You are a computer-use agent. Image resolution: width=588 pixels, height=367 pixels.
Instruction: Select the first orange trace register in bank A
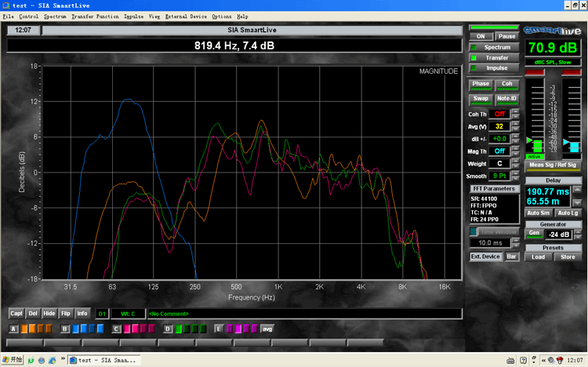pos(24,329)
